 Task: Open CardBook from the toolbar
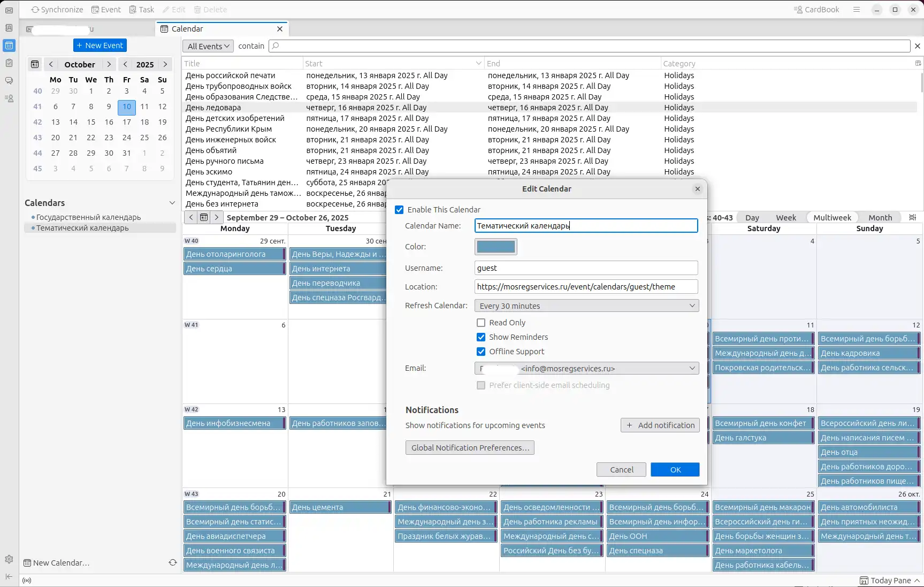pyautogui.click(x=816, y=10)
